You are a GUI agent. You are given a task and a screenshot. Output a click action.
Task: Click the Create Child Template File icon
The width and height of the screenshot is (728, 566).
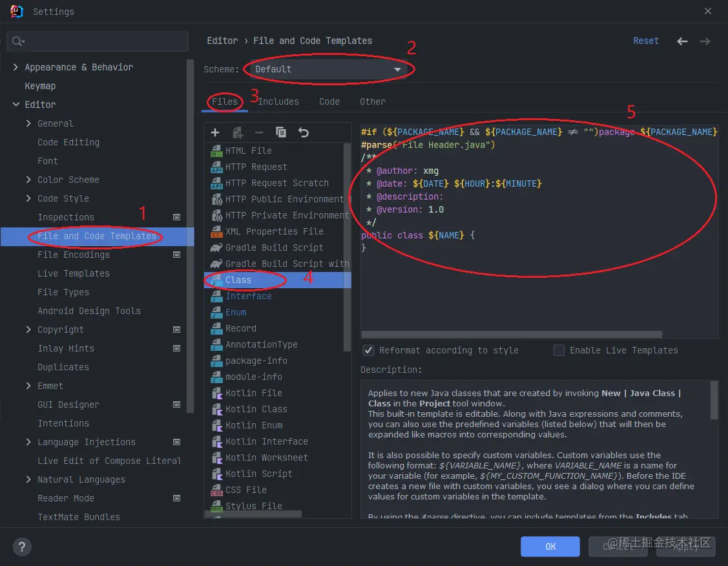coord(238,133)
